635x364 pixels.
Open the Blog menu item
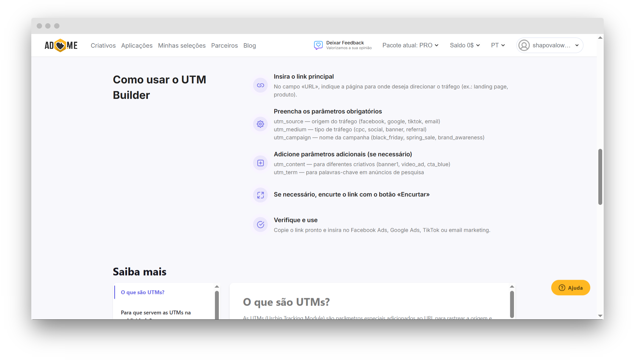point(250,45)
